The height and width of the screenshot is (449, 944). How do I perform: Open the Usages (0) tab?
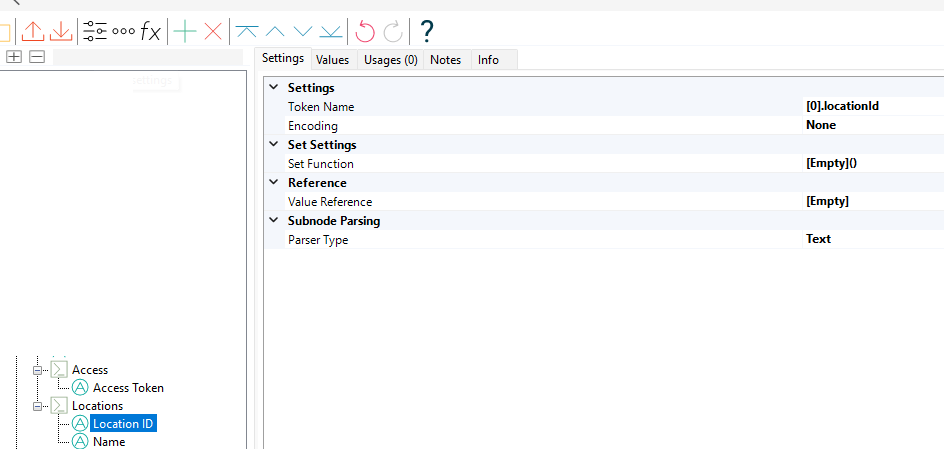[390, 60]
